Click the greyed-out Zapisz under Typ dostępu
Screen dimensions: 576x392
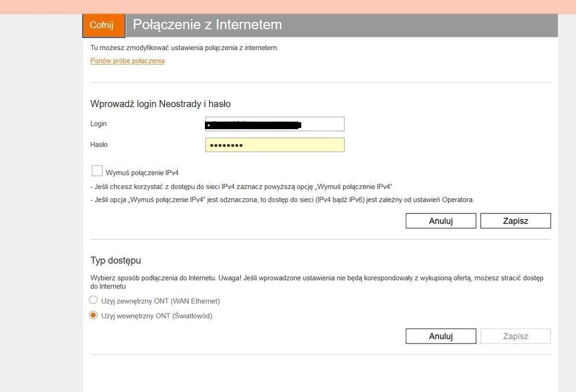(515, 336)
